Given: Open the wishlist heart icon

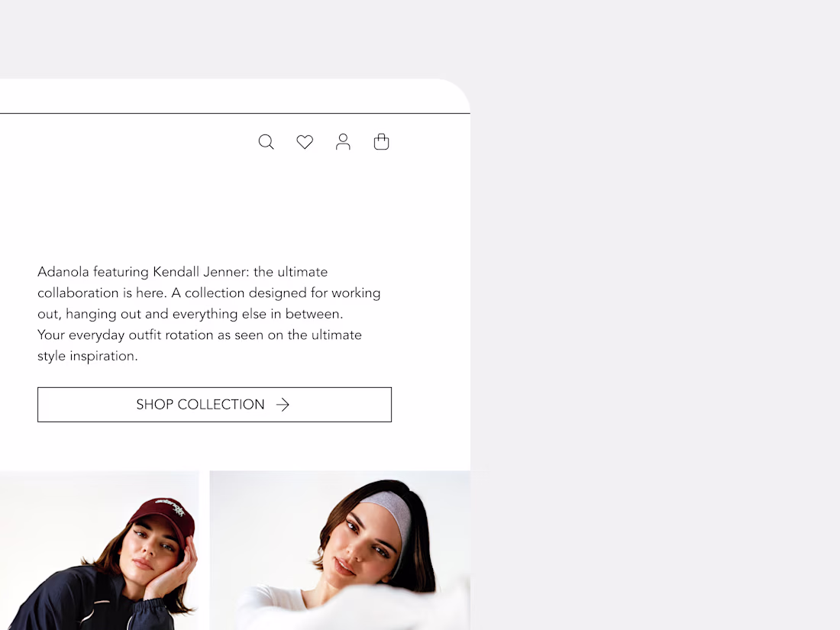Looking at the screenshot, I should pyautogui.click(x=305, y=142).
